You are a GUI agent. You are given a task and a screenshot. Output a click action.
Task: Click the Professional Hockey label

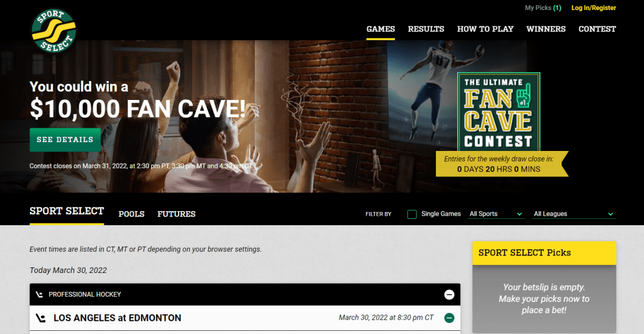click(x=85, y=294)
